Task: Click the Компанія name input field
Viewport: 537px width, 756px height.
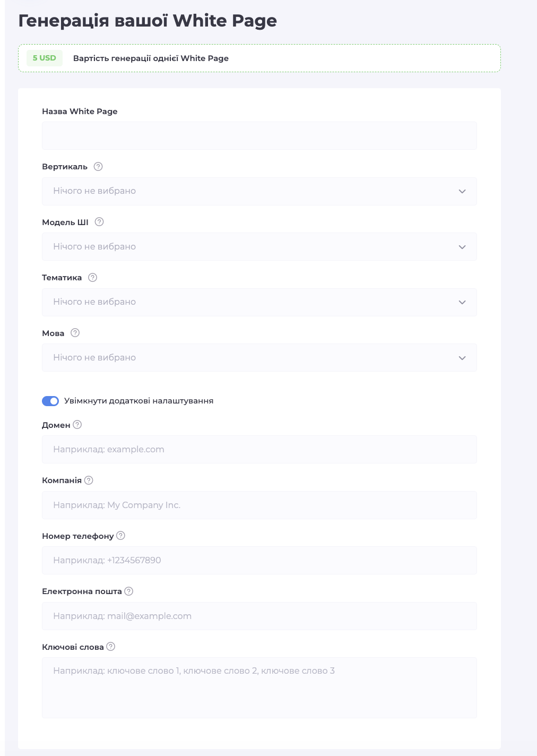Action: pos(259,505)
